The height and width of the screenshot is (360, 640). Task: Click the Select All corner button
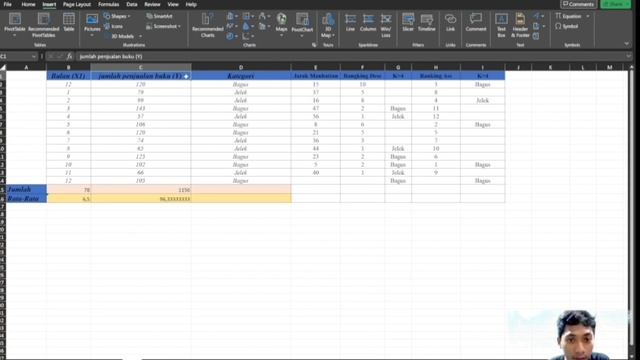[x=3, y=67]
